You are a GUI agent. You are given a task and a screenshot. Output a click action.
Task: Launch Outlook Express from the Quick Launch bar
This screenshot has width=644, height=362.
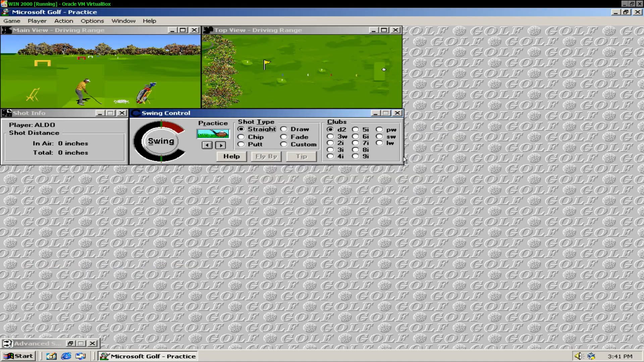pyautogui.click(x=80, y=356)
